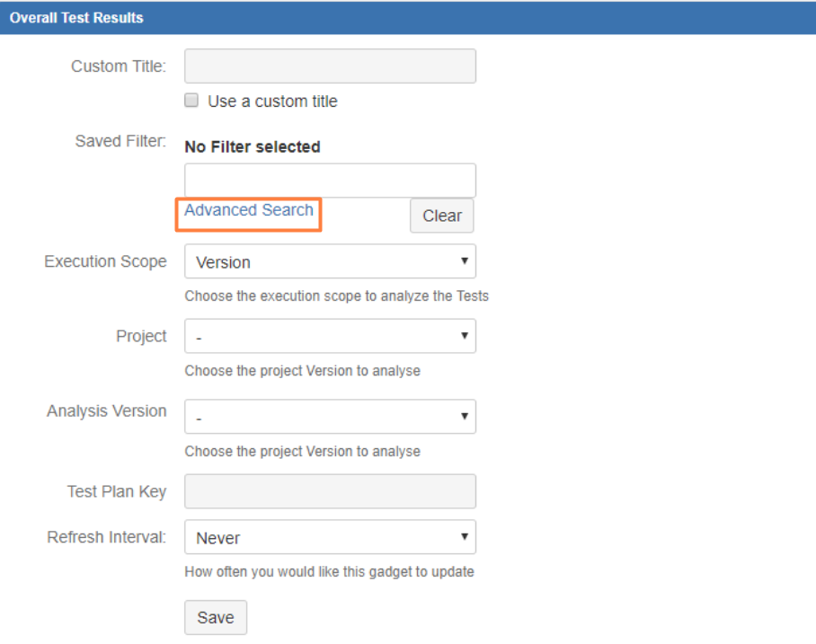Focus the Saved Filter search box

click(330, 181)
